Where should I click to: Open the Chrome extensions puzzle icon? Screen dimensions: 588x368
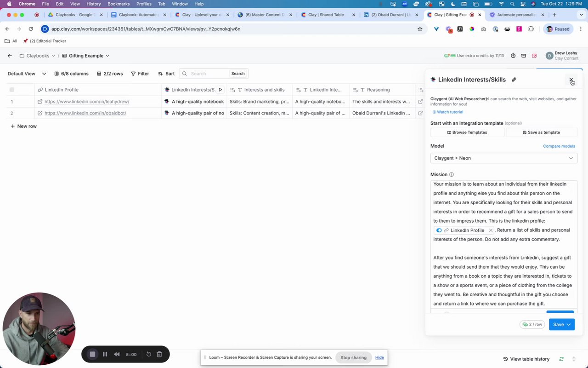point(531,29)
